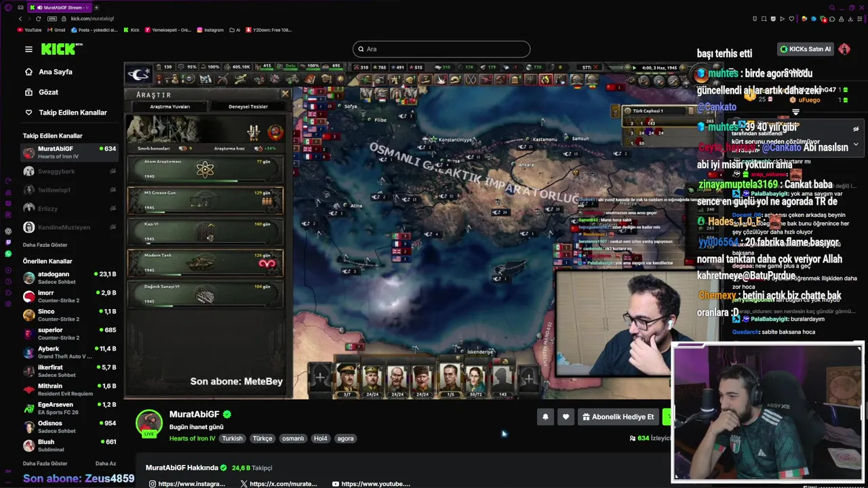Mute the MuratAbiGF Stream browser tab audio

point(39,7)
